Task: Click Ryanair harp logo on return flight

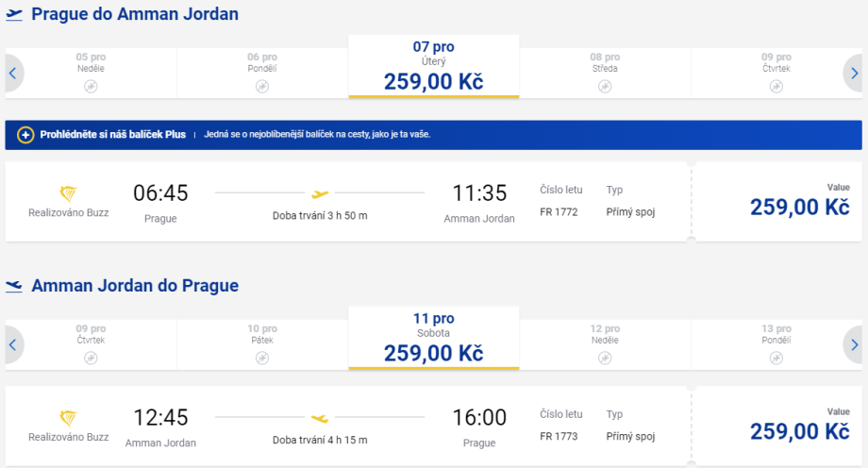Action: pos(68,418)
